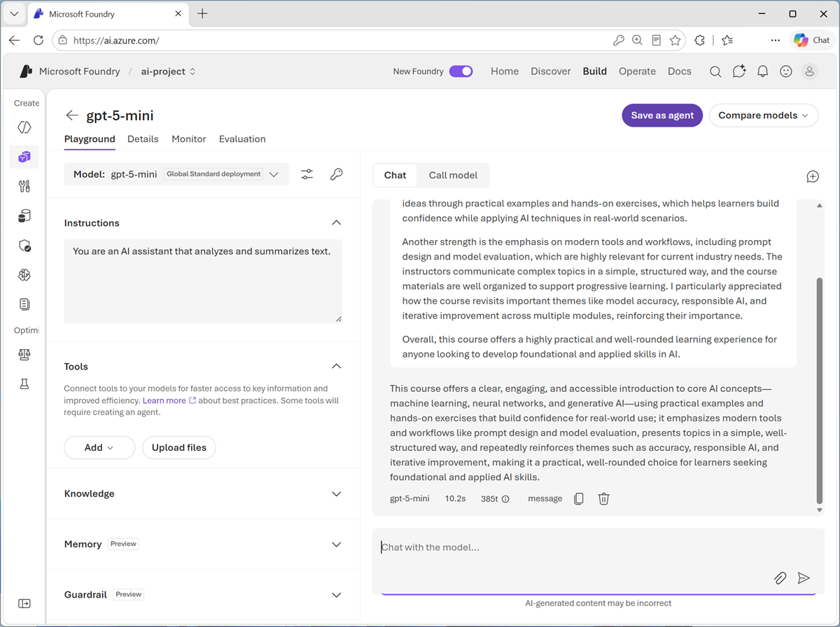
Task: Open the feedback chat icon in header
Action: (x=739, y=71)
